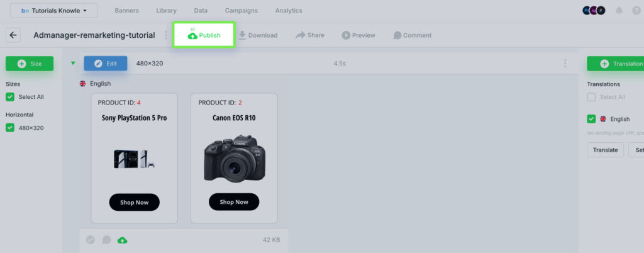
Task: Open the Comment panel
Action: click(x=413, y=35)
